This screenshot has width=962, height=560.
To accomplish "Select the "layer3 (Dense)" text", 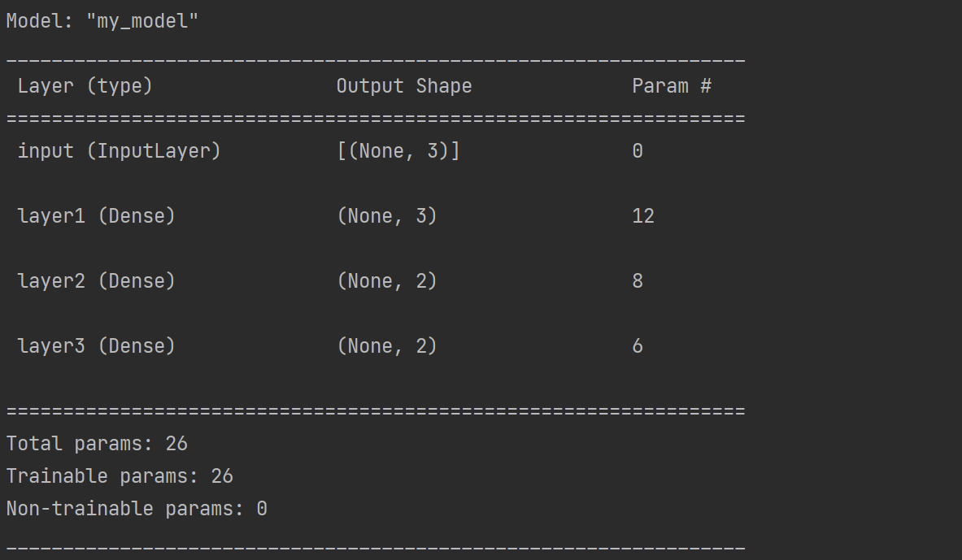I will pyautogui.click(x=96, y=346).
